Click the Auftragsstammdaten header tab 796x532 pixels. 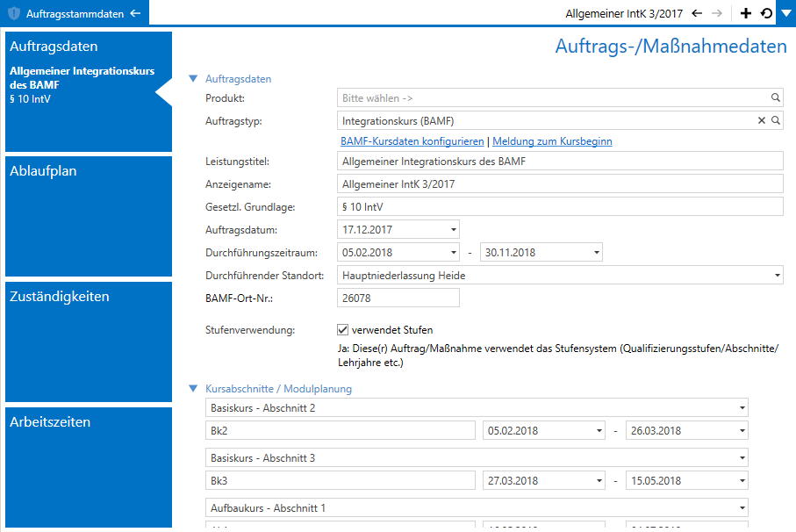pos(75,13)
